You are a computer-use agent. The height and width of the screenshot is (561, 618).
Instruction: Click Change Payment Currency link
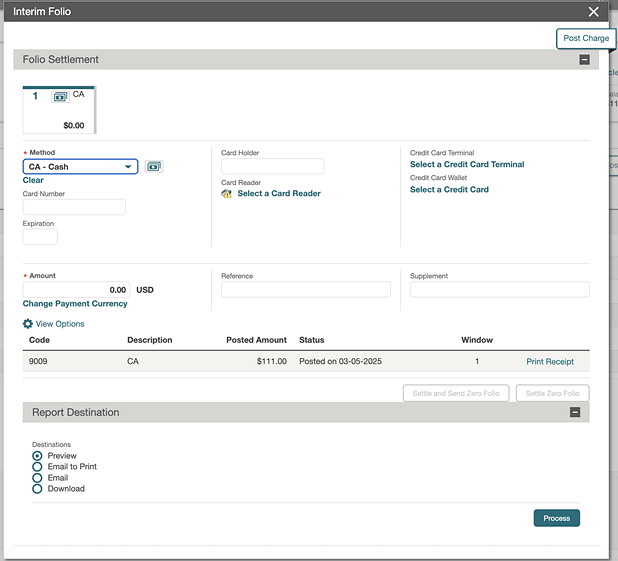click(x=75, y=304)
